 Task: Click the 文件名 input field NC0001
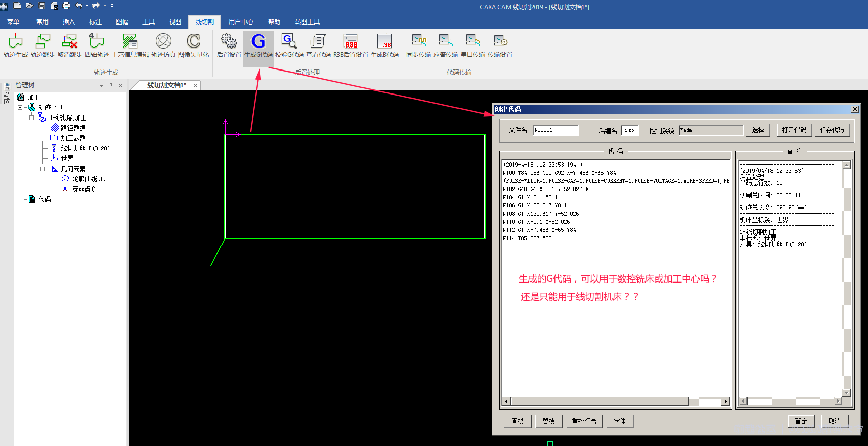tap(556, 130)
